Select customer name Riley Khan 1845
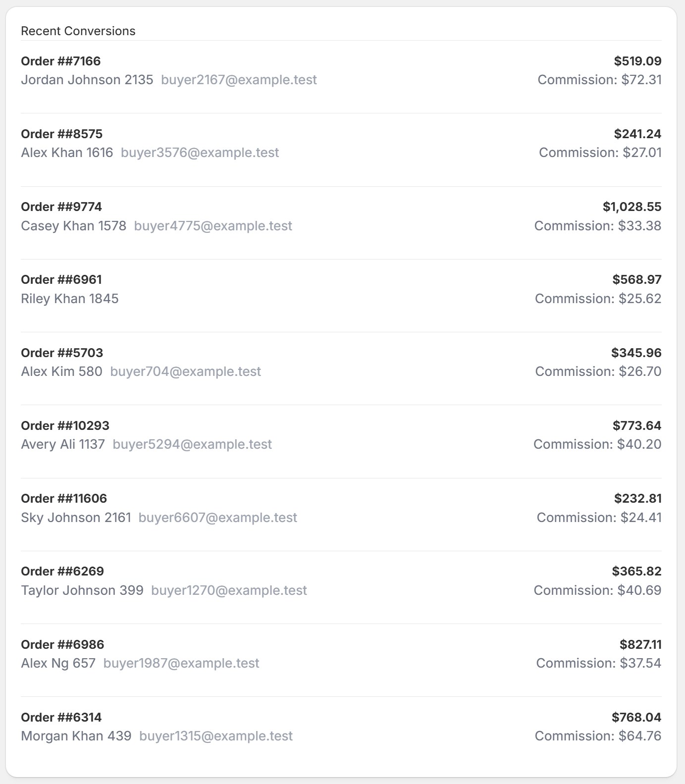The image size is (685, 784). click(69, 299)
